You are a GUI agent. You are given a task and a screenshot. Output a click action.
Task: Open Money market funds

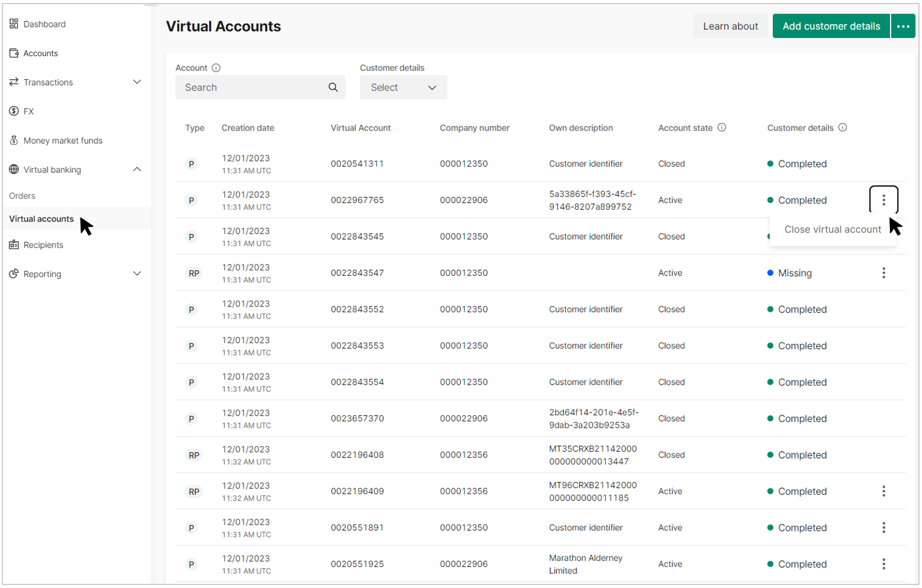63,140
